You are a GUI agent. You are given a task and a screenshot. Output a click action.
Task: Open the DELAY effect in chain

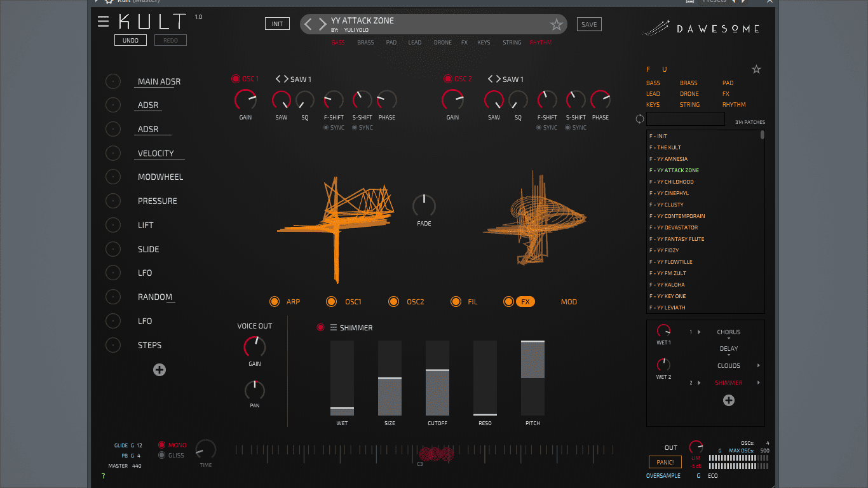coord(729,349)
